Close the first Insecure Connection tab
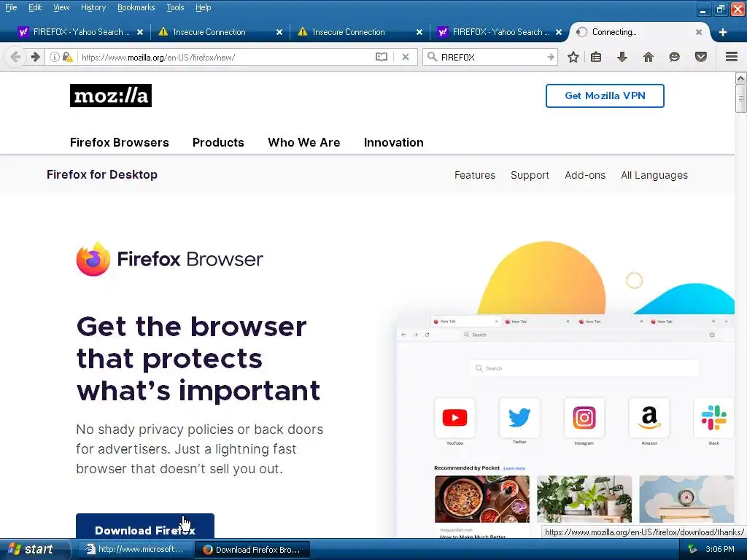Image resolution: width=747 pixels, height=560 pixels. [x=279, y=32]
